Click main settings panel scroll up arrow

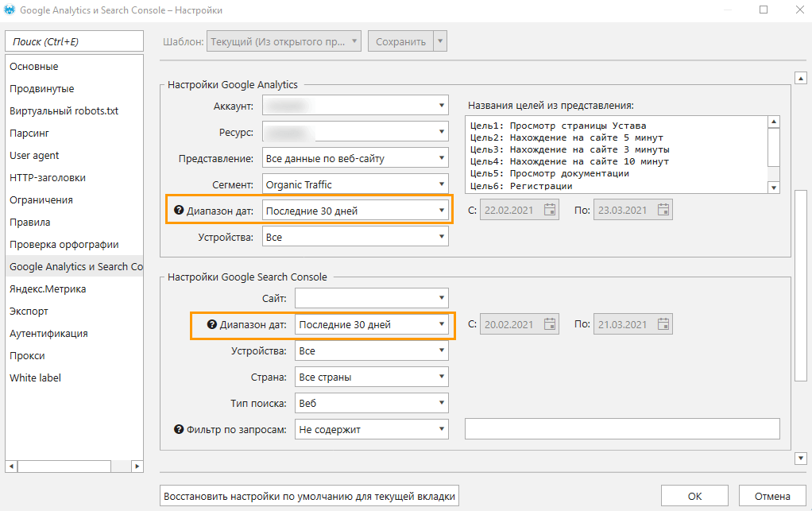801,78
